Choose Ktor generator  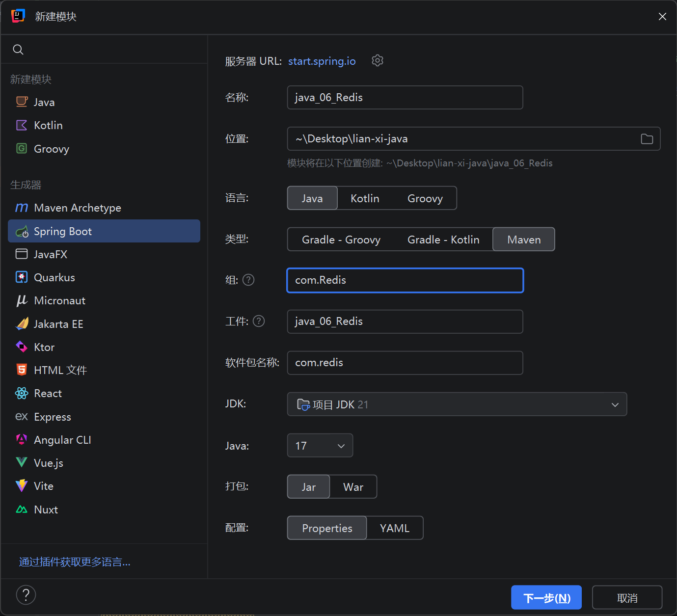(x=104, y=347)
